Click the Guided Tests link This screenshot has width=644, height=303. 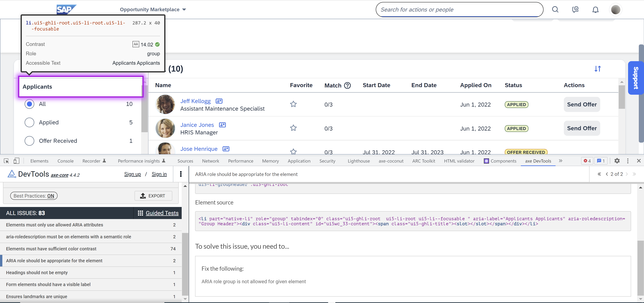(162, 213)
